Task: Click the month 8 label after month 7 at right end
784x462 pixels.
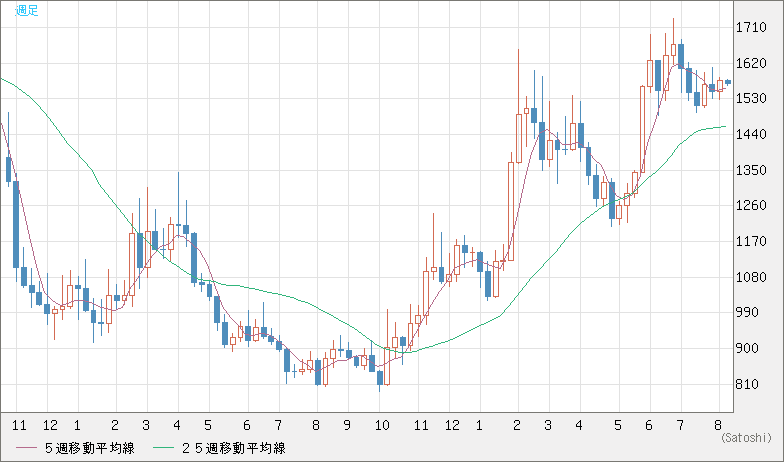Action: [718, 426]
